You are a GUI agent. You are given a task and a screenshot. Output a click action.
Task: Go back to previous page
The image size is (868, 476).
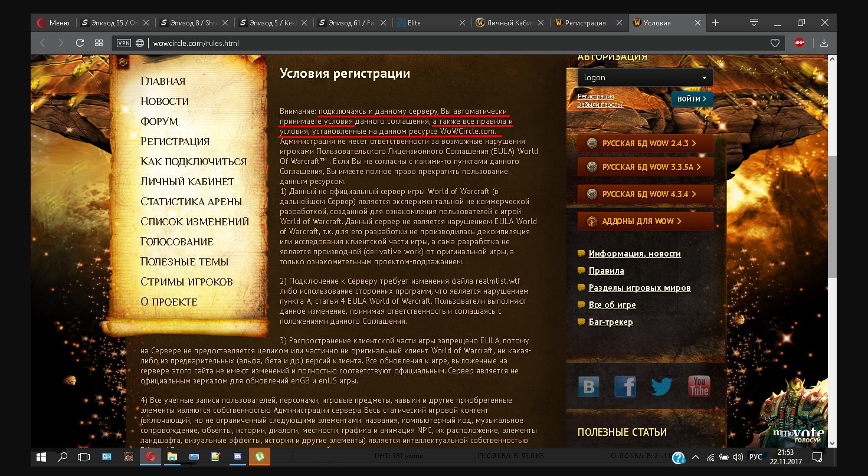(x=42, y=43)
